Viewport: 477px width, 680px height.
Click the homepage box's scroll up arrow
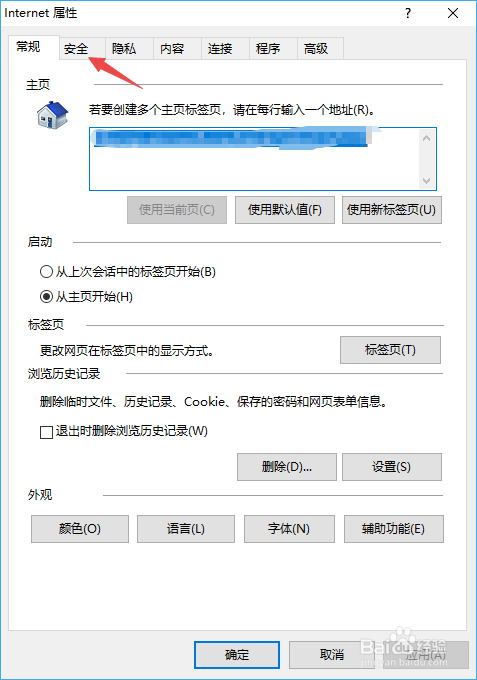click(426, 138)
